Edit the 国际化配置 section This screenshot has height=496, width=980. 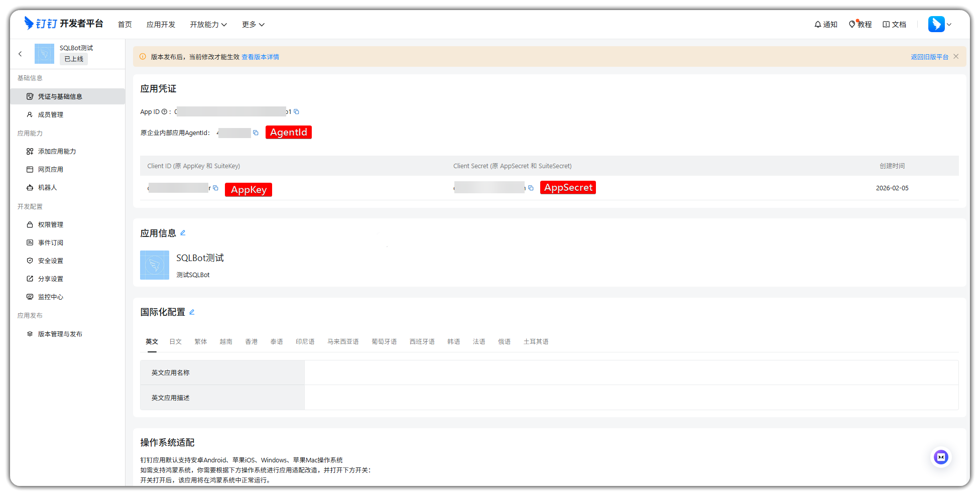click(x=192, y=312)
